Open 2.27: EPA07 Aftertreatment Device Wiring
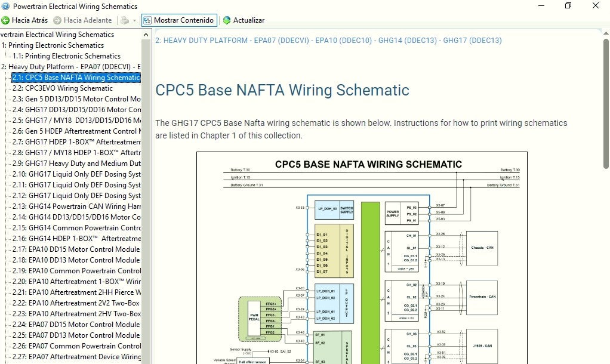The width and height of the screenshot is (610, 364). 76,357
